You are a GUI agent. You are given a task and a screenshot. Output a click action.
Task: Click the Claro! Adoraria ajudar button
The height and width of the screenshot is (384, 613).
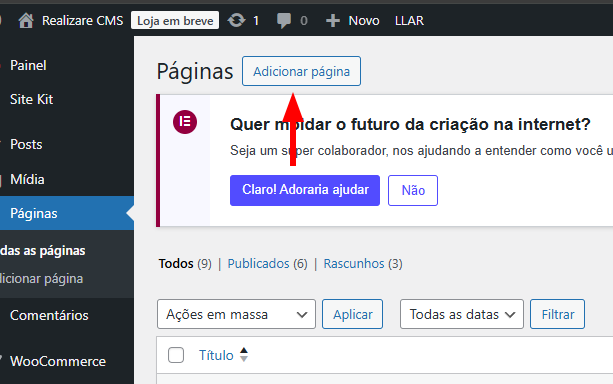coord(305,190)
